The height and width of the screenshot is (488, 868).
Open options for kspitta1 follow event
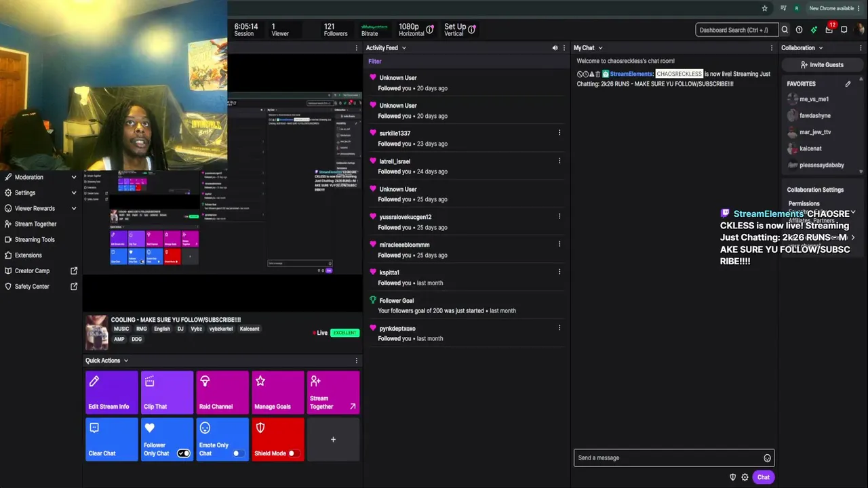(559, 272)
